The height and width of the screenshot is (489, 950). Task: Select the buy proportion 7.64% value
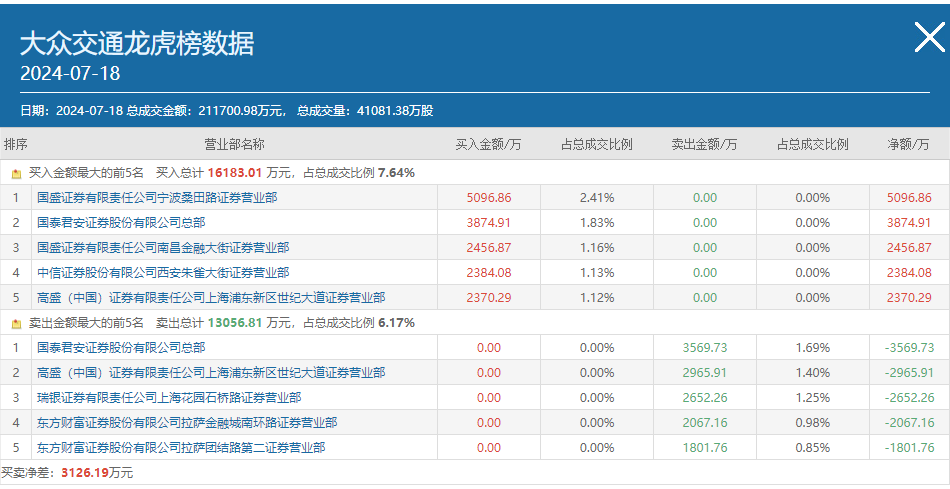396,173
